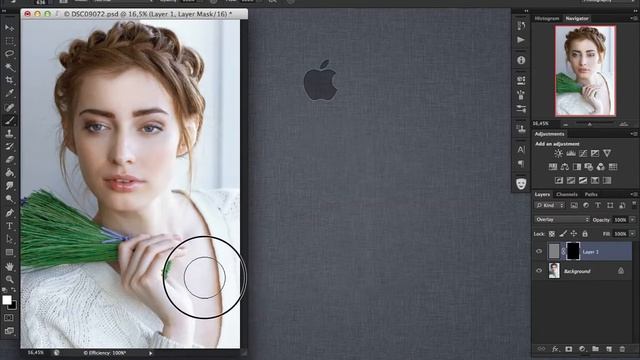Toggle lock image pixels
Viewport: 640px width, 360px height.
563,234
